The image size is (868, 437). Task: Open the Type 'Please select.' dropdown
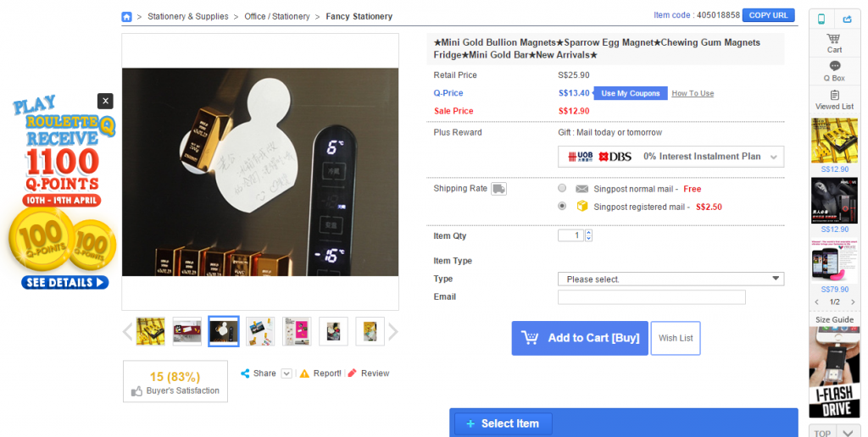pyautogui.click(x=670, y=279)
